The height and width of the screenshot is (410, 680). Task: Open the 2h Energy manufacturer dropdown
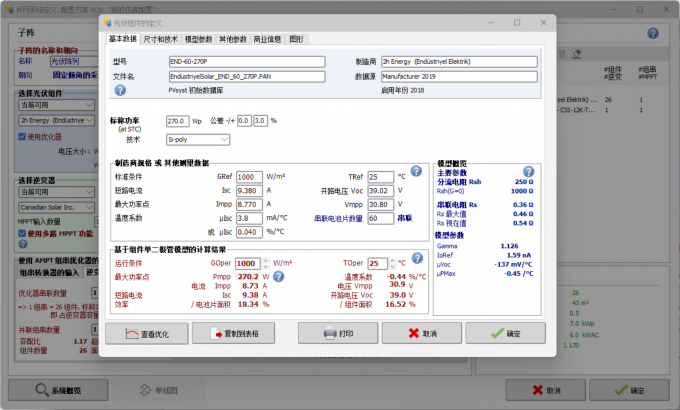pyautogui.click(x=56, y=120)
